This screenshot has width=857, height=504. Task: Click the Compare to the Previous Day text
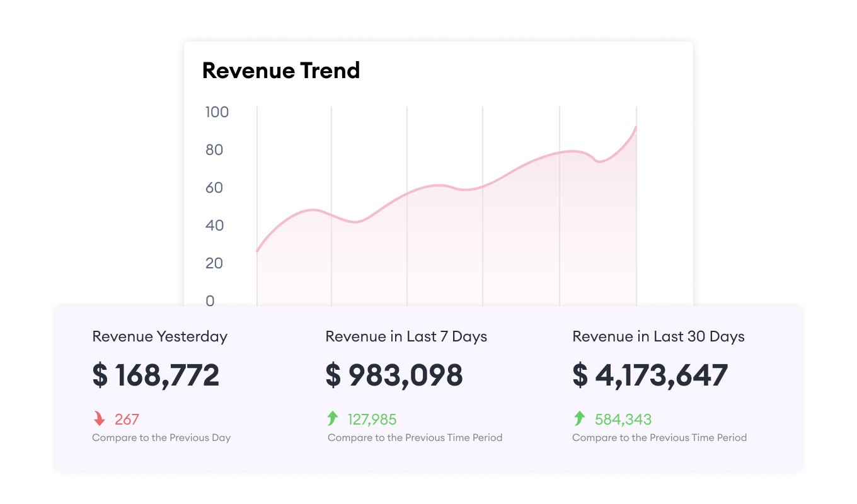[x=161, y=438]
